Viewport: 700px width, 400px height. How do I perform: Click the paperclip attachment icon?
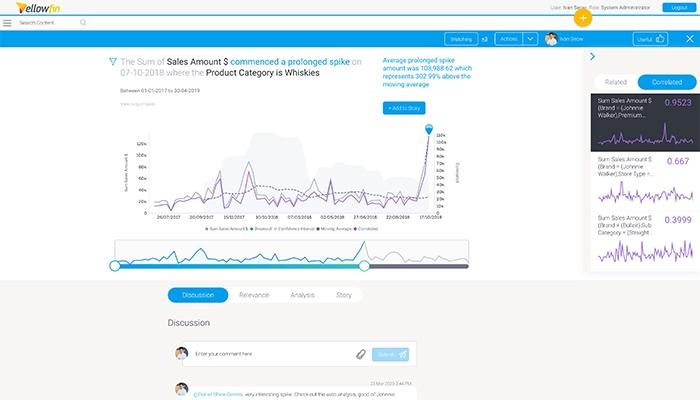coord(361,354)
